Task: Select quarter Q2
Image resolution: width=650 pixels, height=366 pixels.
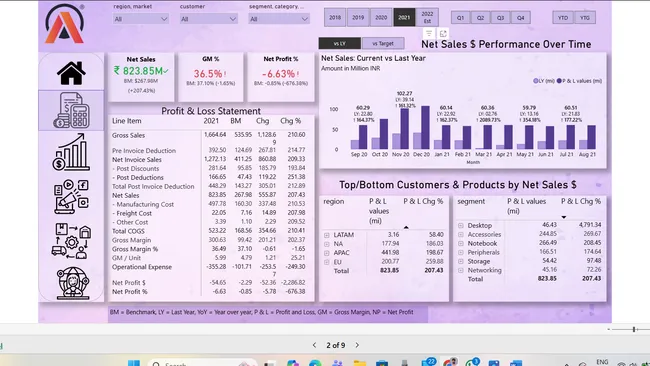Action: tap(480, 18)
